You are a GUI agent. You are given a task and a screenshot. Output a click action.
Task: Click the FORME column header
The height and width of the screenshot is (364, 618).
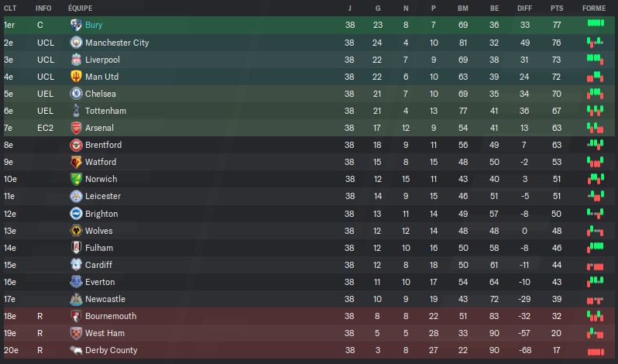594,8
